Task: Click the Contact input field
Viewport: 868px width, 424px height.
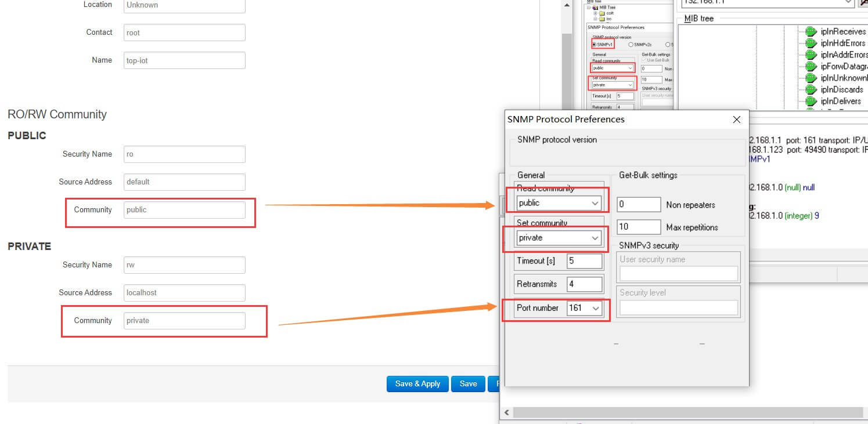Action: [x=185, y=32]
